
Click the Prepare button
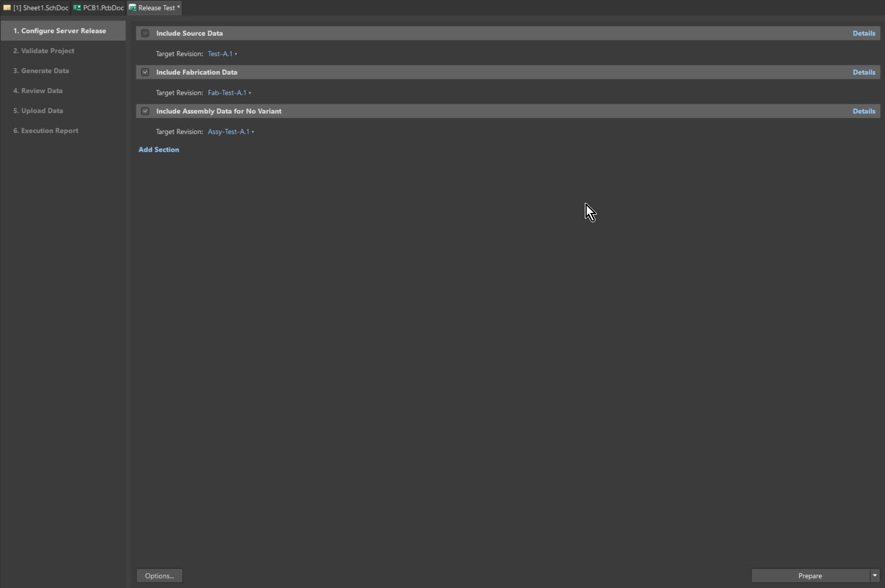[810, 576]
